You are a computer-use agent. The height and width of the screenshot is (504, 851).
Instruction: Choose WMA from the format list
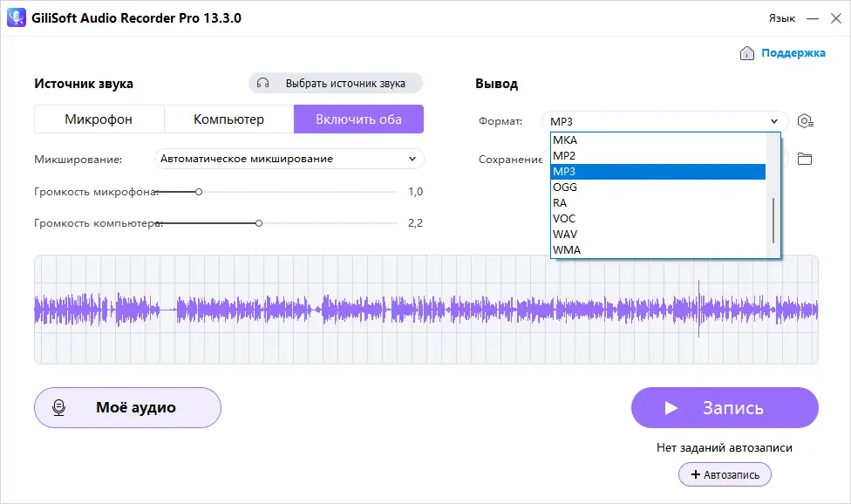[x=658, y=250]
